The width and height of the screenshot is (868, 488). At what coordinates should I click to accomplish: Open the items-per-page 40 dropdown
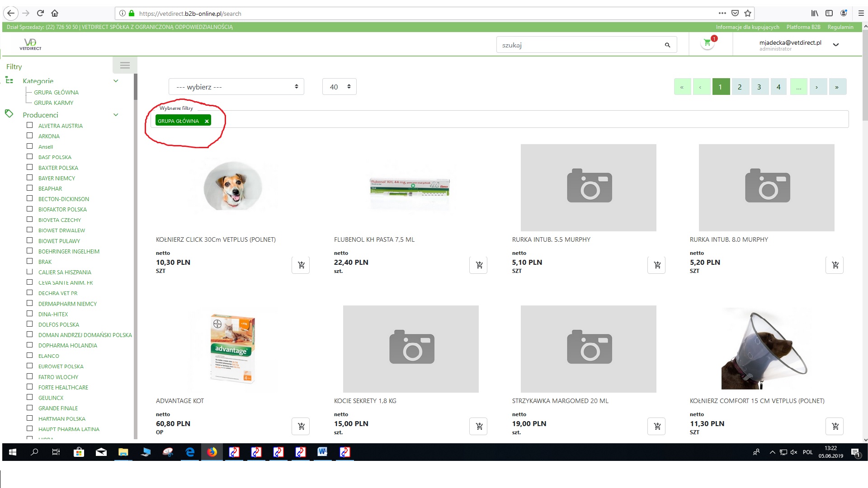(339, 87)
